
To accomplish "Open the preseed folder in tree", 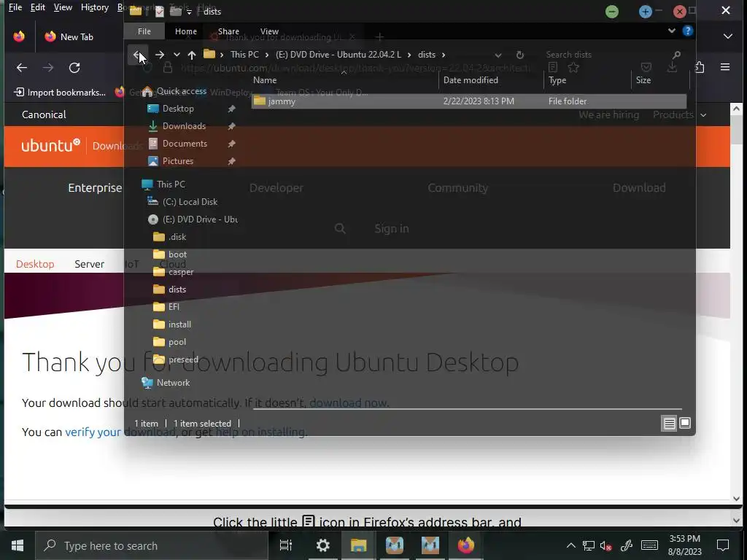I will [183, 359].
